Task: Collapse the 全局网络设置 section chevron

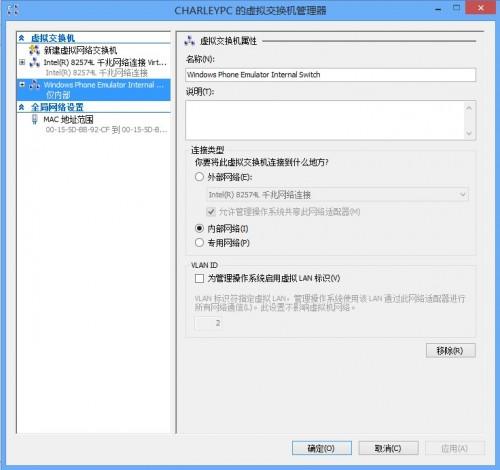Action: pos(22,107)
